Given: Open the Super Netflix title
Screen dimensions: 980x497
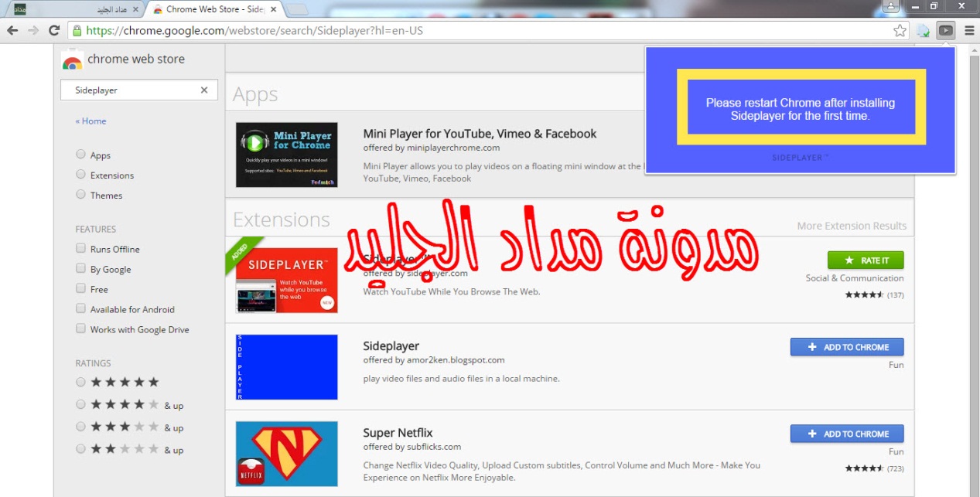Looking at the screenshot, I should click(398, 433).
